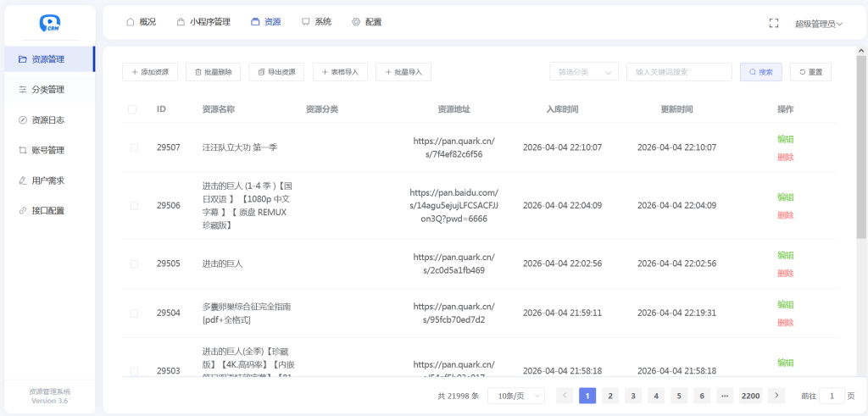868x416 pixels.
Task: Click the 资源名称 column header
Action: (x=219, y=109)
